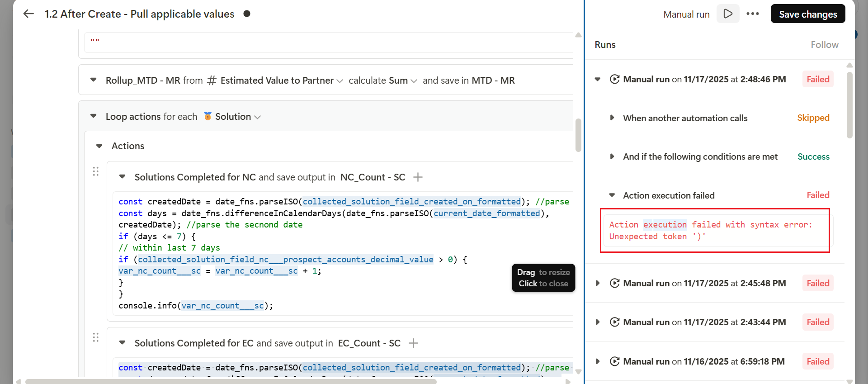The image size is (868, 384).
Task: Expand the 2:45:48 PM manual run
Action: pos(598,284)
